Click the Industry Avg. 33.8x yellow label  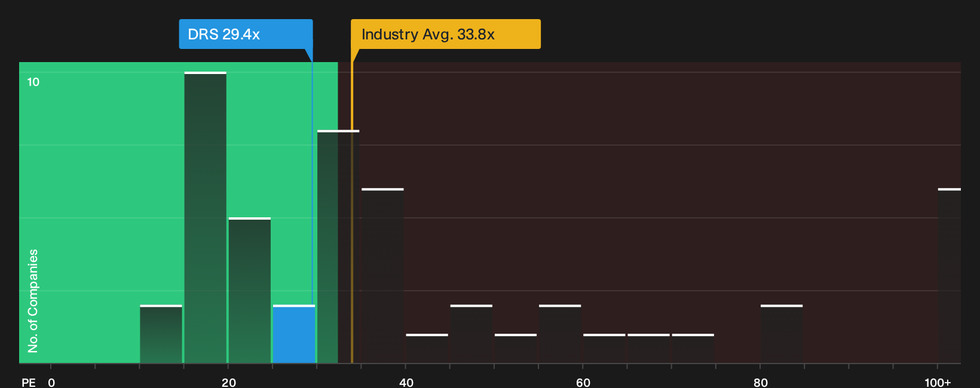click(445, 34)
